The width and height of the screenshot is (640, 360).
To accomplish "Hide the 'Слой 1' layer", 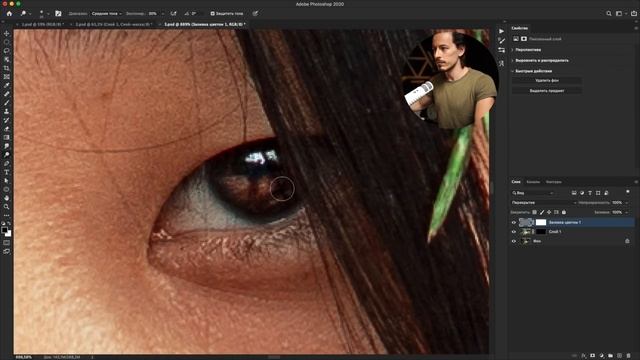I will click(x=514, y=232).
